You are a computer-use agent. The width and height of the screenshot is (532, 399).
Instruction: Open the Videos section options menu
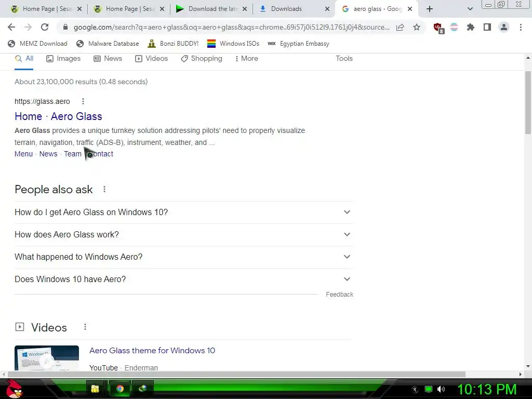[x=85, y=327]
